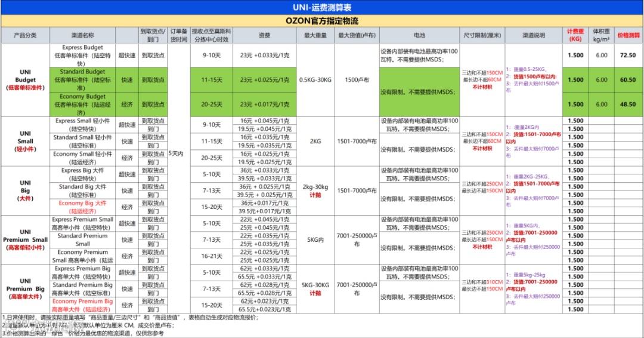
Task: Select the 16-21天 transit time cell
Action: pos(212,256)
